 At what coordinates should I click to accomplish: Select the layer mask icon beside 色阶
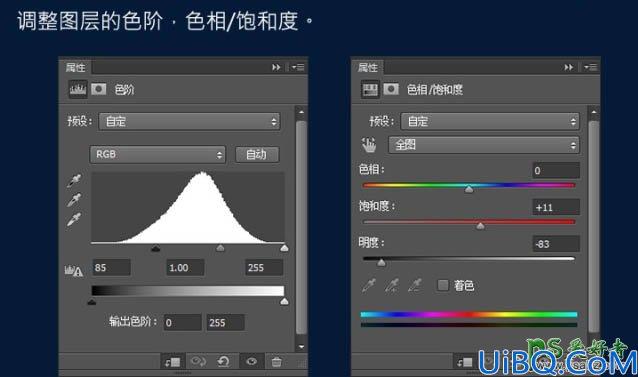pos(98,89)
